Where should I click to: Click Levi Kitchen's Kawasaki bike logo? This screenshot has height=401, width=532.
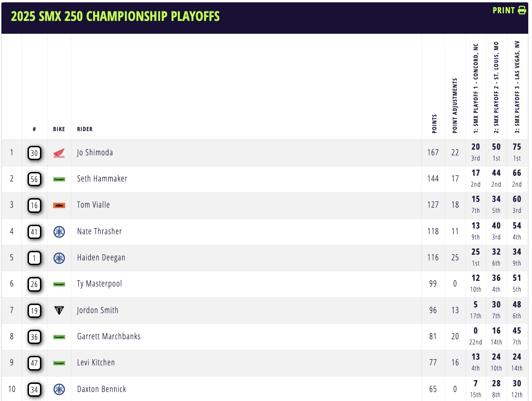click(x=59, y=363)
